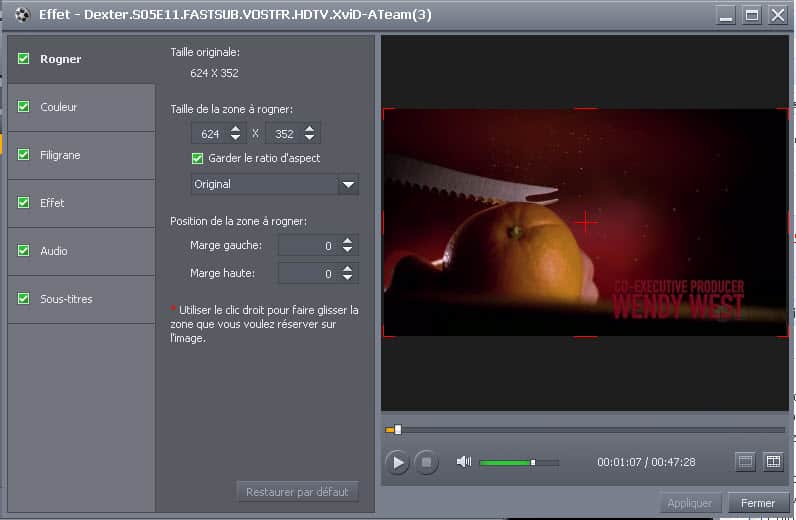796x520 pixels.
Task: Click the top-left red crop corner handle
Action: coord(387,112)
